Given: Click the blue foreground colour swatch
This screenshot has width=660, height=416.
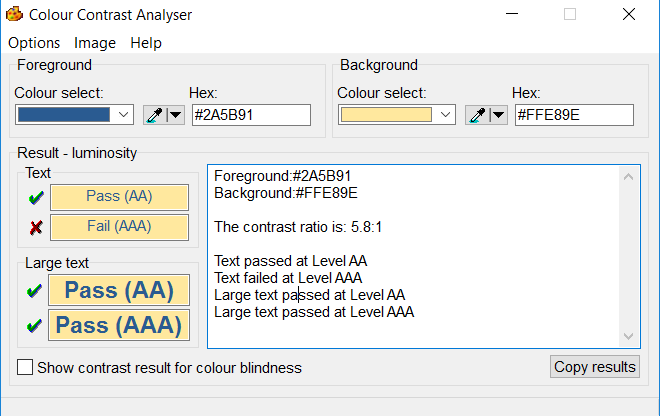Looking at the screenshot, I should coord(64,115).
